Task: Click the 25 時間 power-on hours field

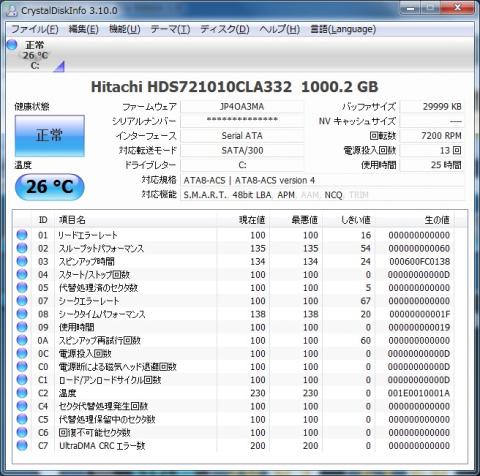Action: [x=432, y=165]
